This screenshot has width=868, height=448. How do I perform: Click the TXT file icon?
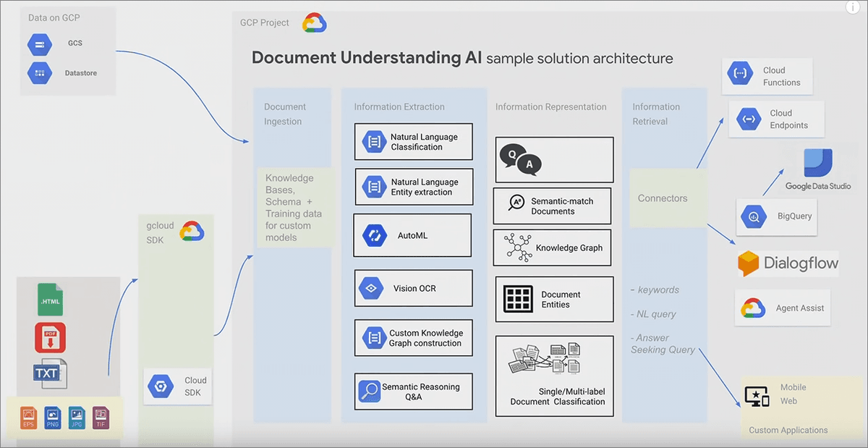[51, 373]
